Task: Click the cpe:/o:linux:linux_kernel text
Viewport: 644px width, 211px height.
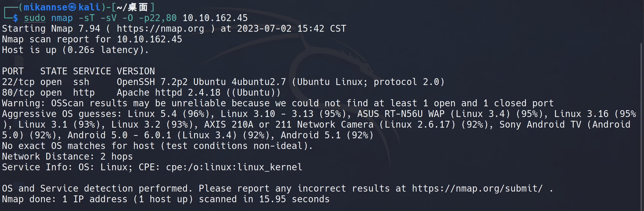Action: click(x=234, y=167)
